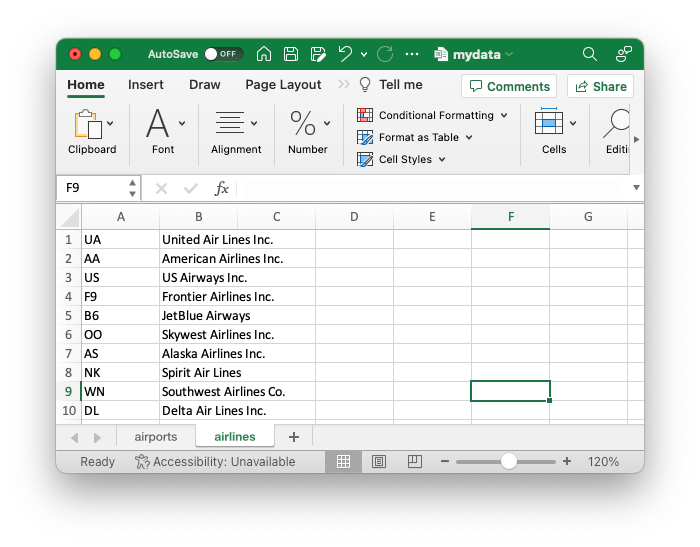Expand the Alignment group dropdown arrow

tap(254, 124)
